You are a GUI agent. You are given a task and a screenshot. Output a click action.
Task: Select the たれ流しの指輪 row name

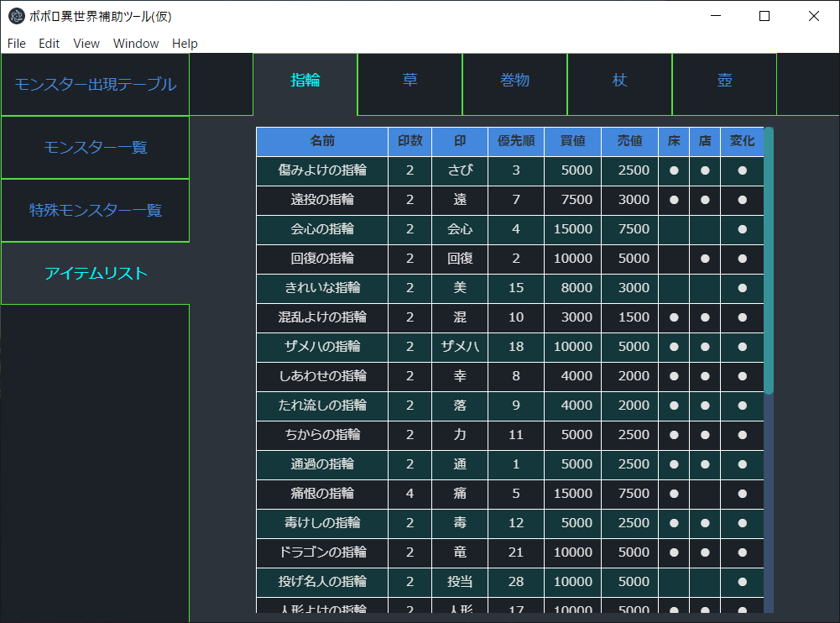tap(322, 406)
